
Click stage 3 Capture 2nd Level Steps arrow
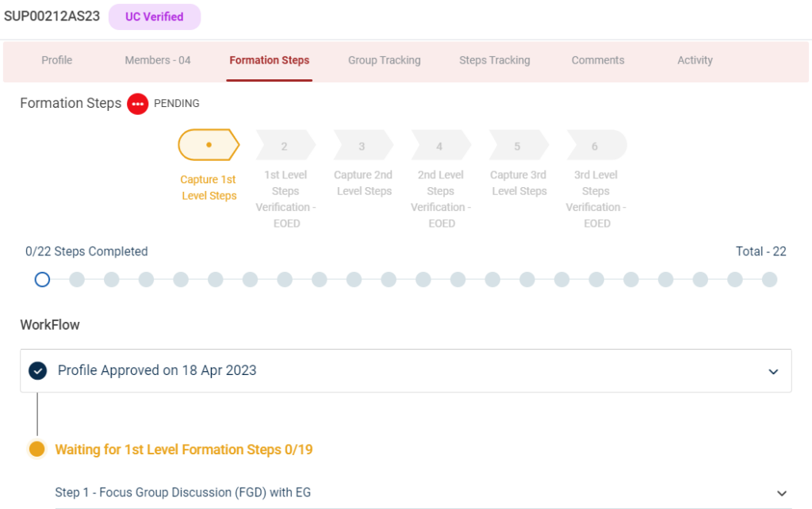click(362, 146)
